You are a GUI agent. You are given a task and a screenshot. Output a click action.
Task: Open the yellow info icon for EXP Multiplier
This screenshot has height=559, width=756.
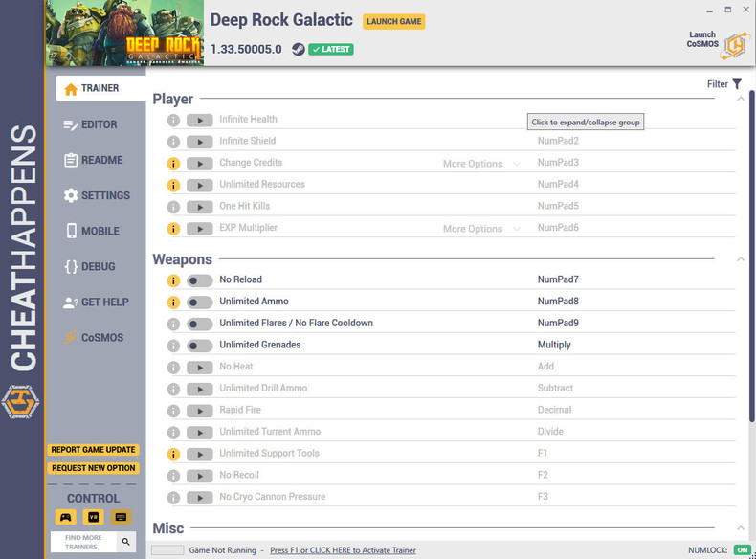point(173,229)
